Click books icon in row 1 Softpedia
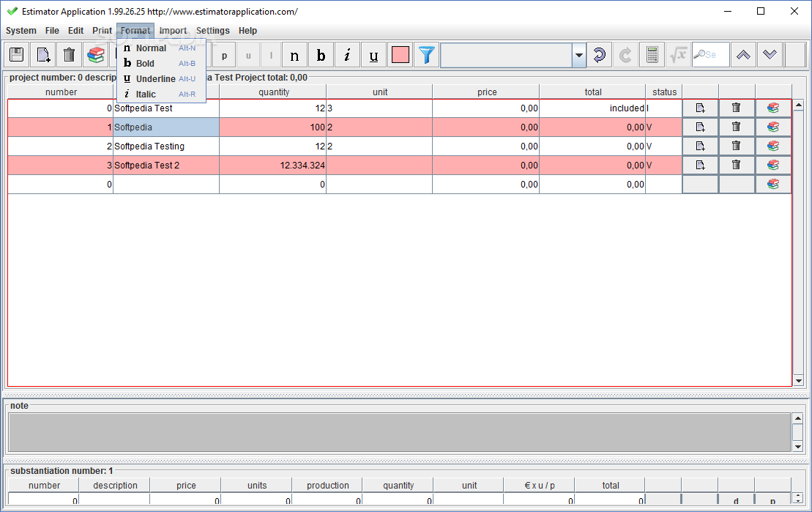Viewport: 812px width, 512px height. coord(773,127)
